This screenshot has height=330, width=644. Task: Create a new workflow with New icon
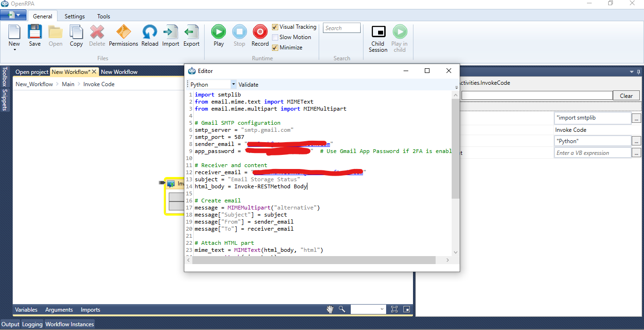(x=14, y=32)
